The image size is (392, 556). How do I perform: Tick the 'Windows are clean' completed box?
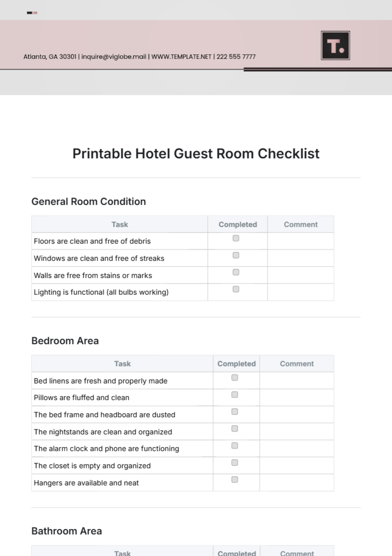tap(236, 255)
